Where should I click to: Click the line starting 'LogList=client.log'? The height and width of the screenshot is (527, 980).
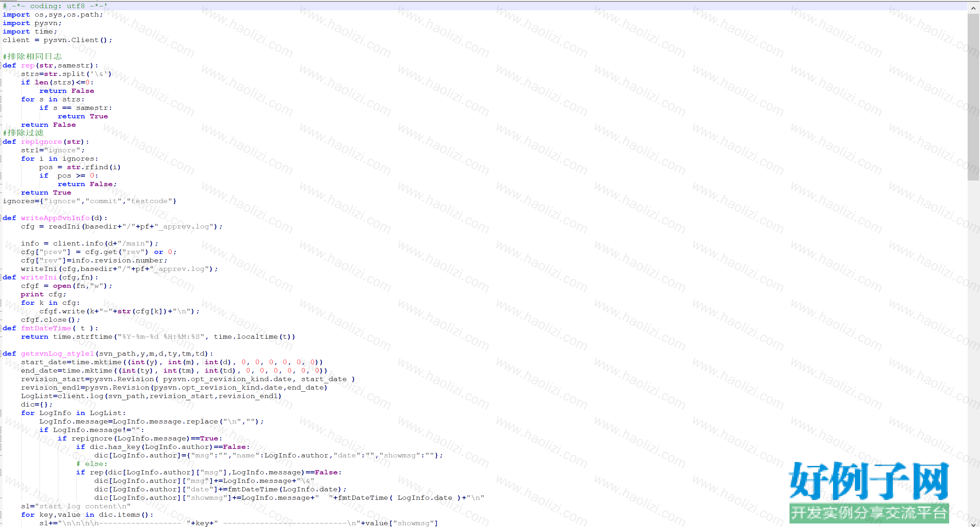pyautogui.click(x=151, y=396)
